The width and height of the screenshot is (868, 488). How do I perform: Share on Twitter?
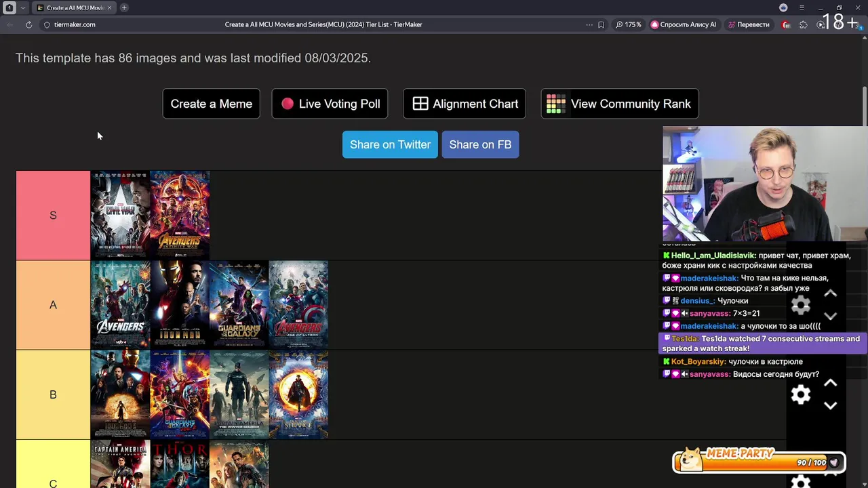pyautogui.click(x=390, y=144)
